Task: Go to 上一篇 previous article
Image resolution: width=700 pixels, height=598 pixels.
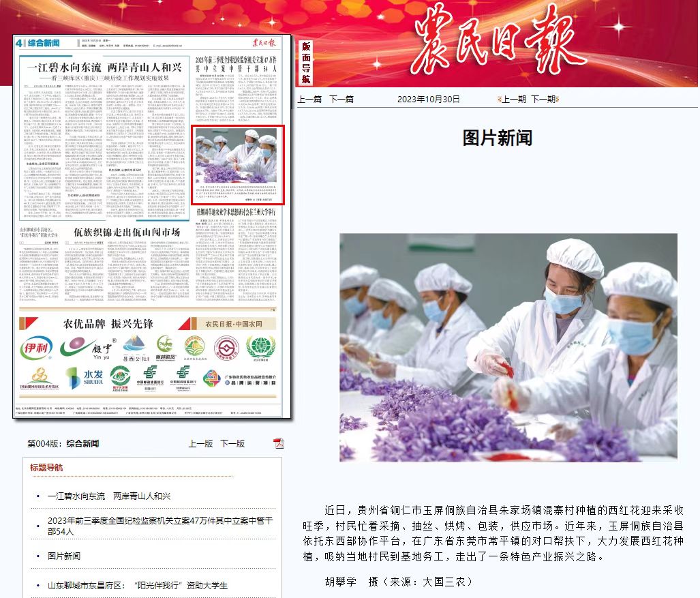Action: pos(309,99)
